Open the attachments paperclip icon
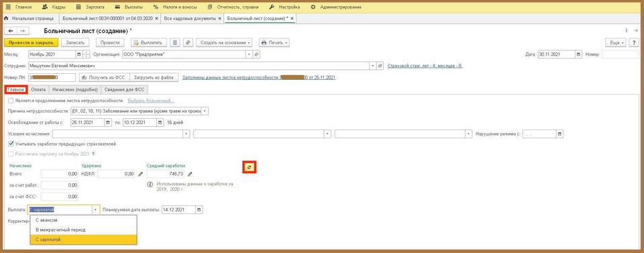644x253 pixels. (x=188, y=43)
